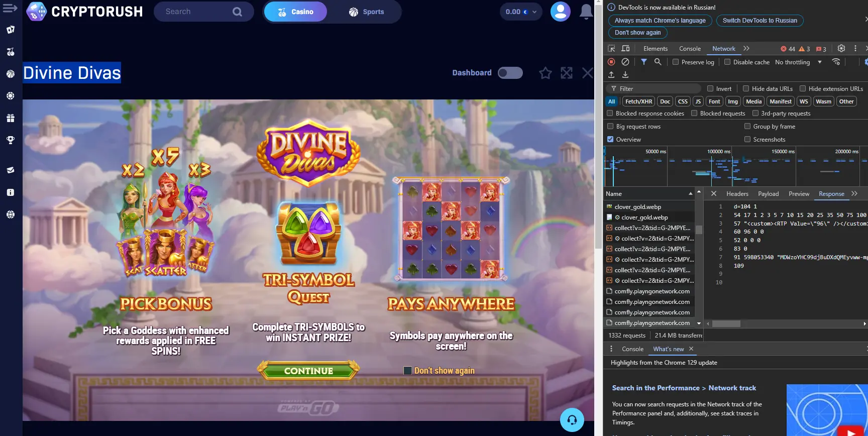Viewport: 868px width, 436px height.
Task: Click Don't show again in DevTools
Action: [x=637, y=33]
